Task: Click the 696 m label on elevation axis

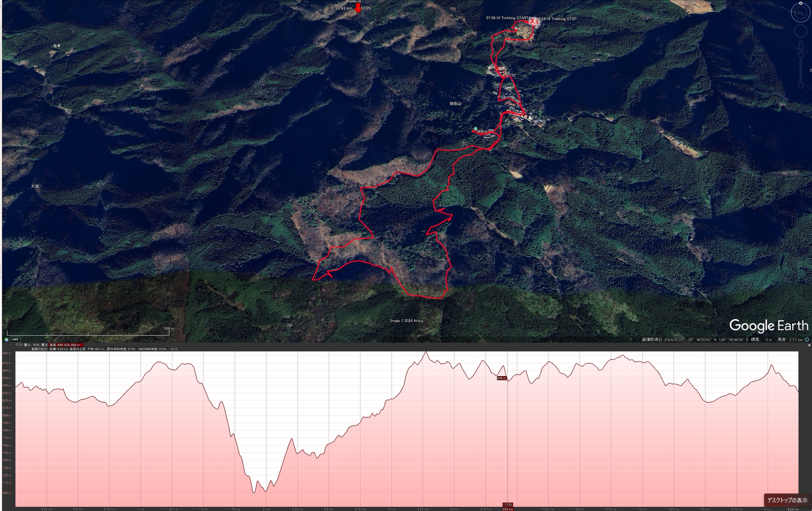Action: (x=7, y=493)
